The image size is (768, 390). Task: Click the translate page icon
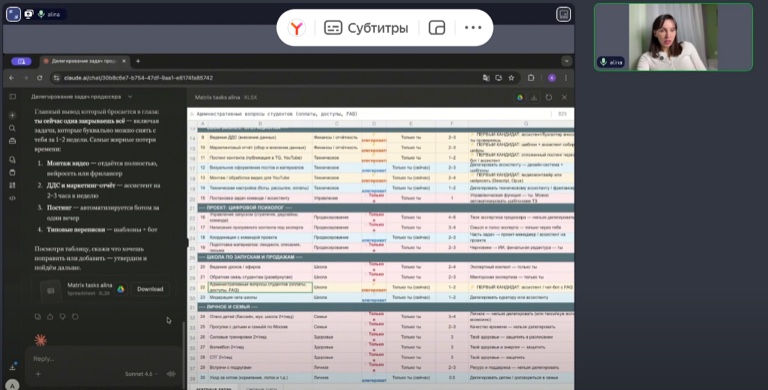coord(486,78)
